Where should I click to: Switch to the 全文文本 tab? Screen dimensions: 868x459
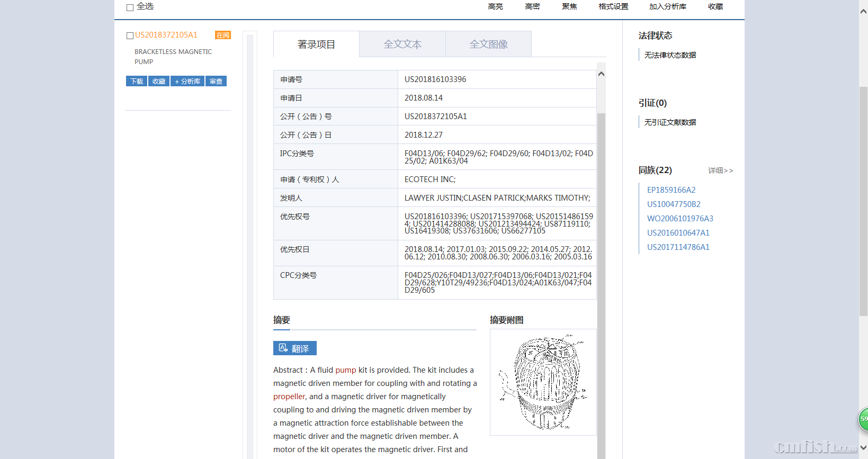point(402,44)
